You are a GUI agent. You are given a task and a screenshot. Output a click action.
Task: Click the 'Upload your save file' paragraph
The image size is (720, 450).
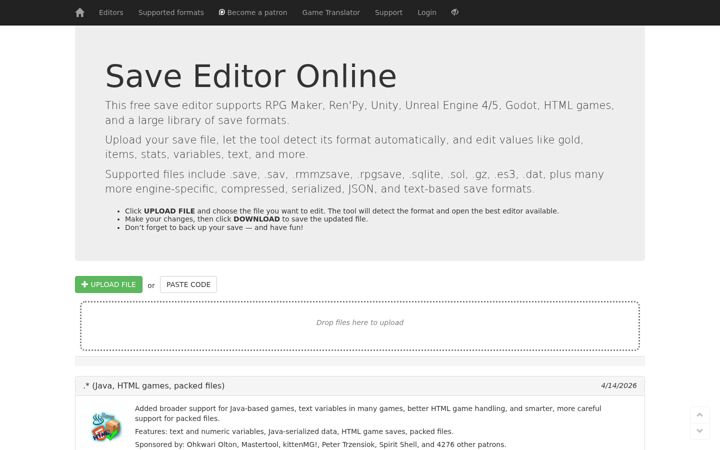(x=344, y=147)
